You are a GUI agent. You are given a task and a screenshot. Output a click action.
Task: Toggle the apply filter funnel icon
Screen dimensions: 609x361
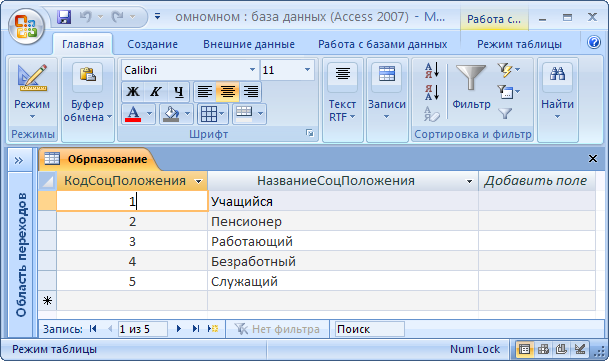click(505, 113)
